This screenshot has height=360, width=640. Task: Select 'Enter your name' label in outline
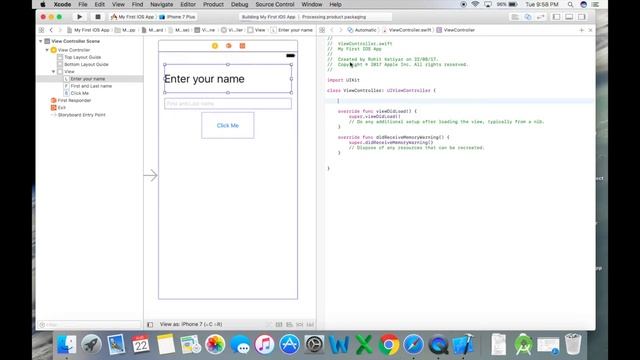coord(88,79)
